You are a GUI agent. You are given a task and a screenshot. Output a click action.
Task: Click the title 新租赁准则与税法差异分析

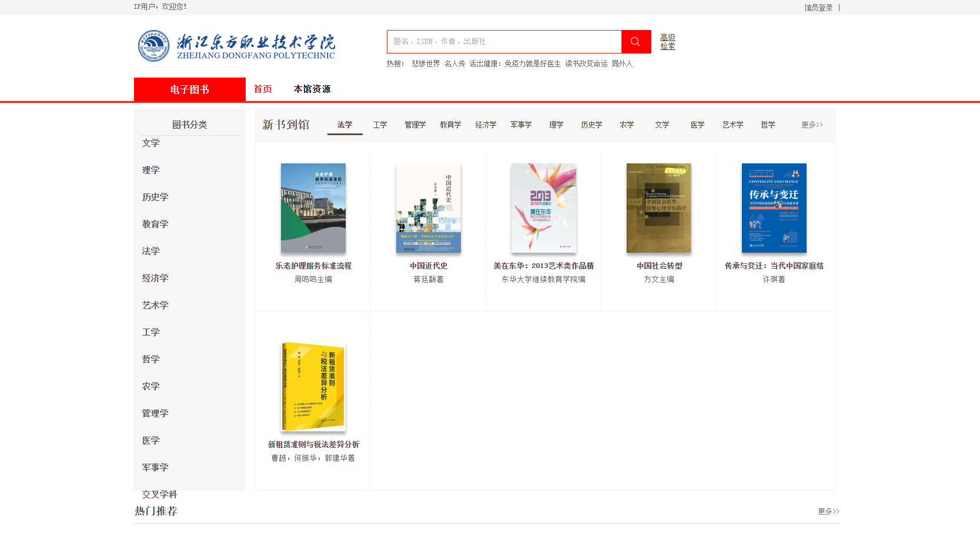[313, 444]
